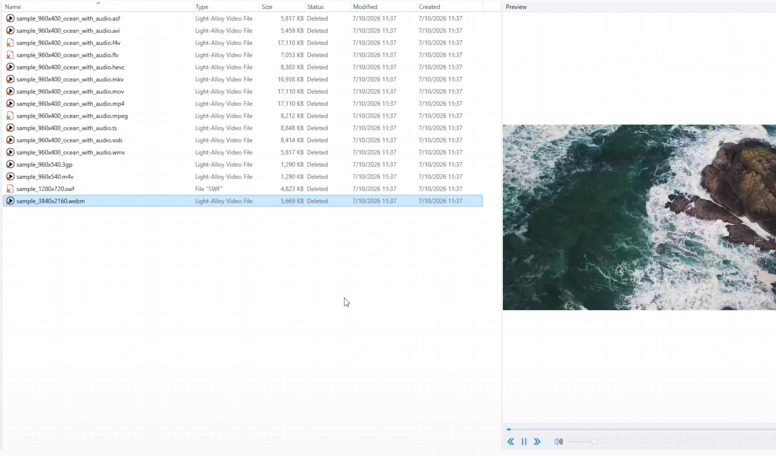Sort files by Status column header

click(x=328, y=6)
